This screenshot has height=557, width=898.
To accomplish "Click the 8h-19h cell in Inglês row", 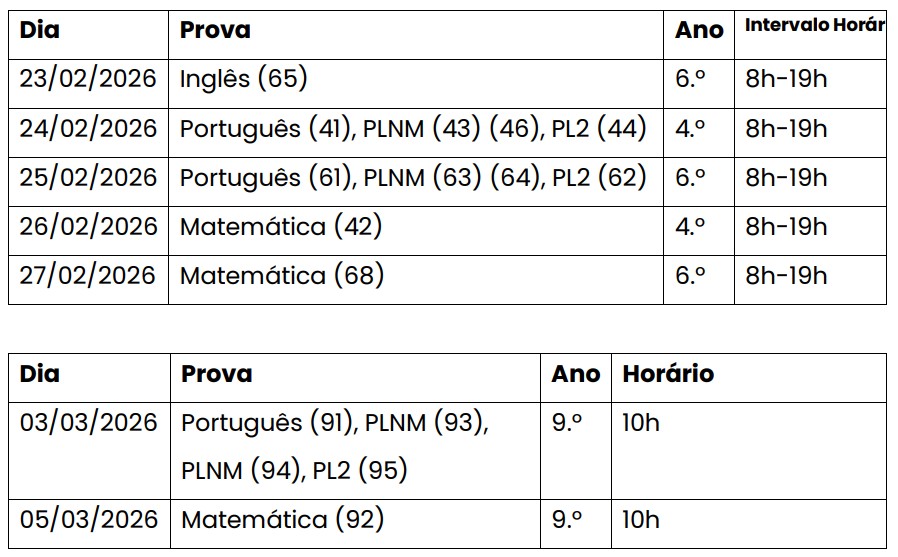I will 786,80.
